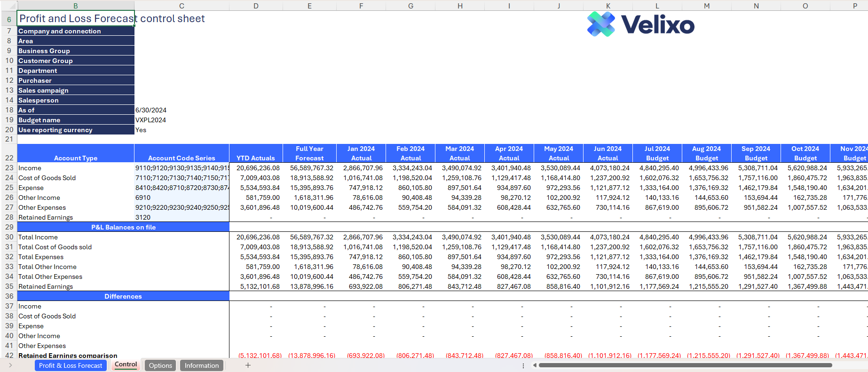Click the P&L Balances on file section header
Viewport: 868px width, 372px height.
coord(123,227)
